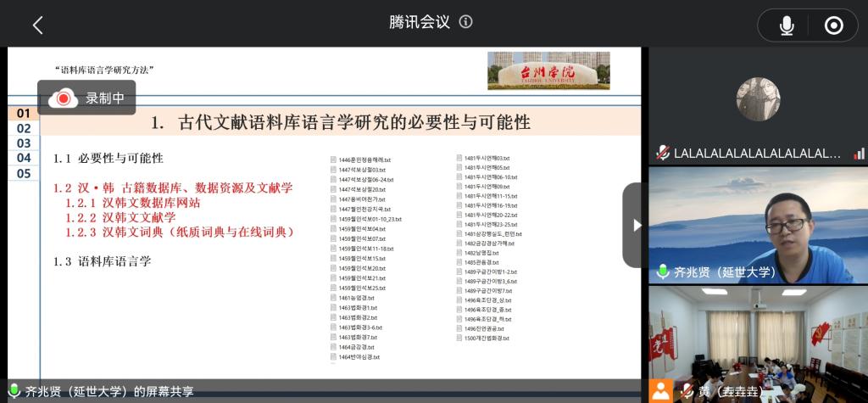Tap the 台州学院 logo image on slide

point(548,71)
